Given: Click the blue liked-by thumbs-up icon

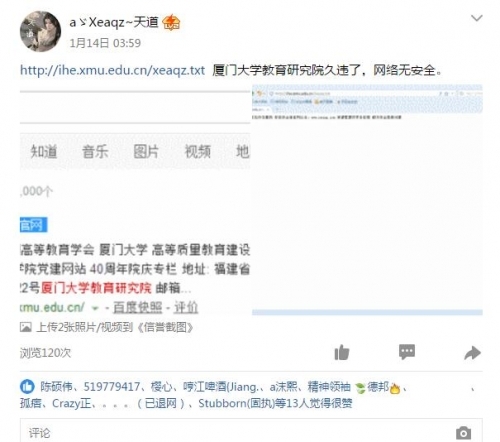Looking at the screenshot, I should 27,387.
